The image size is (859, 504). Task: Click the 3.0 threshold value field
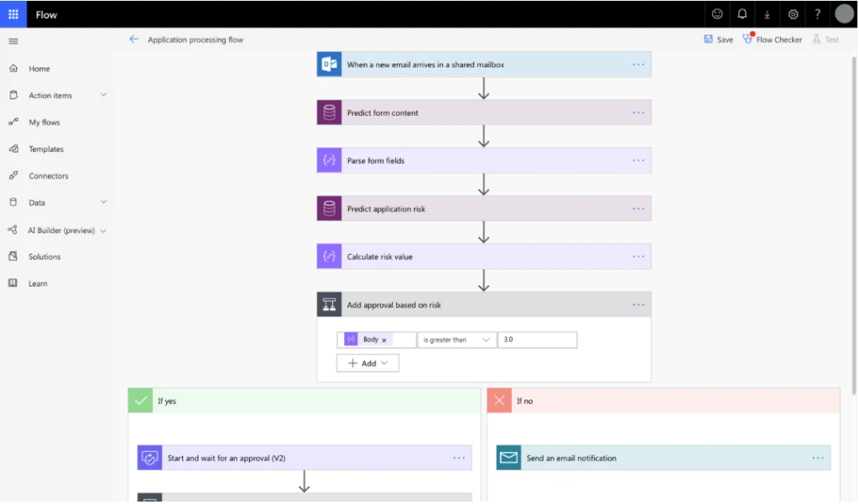(x=538, y=340)
